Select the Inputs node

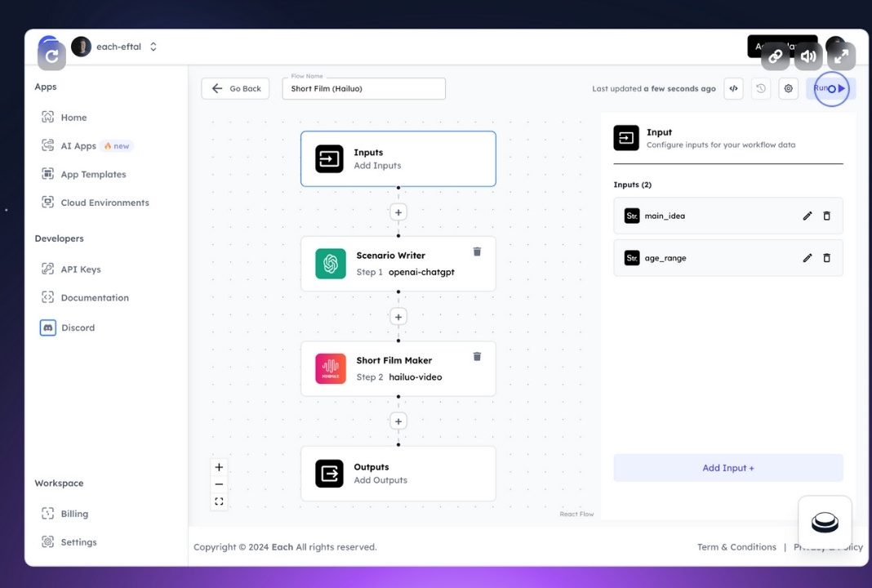pyautogui.click(x=398, y=158)
